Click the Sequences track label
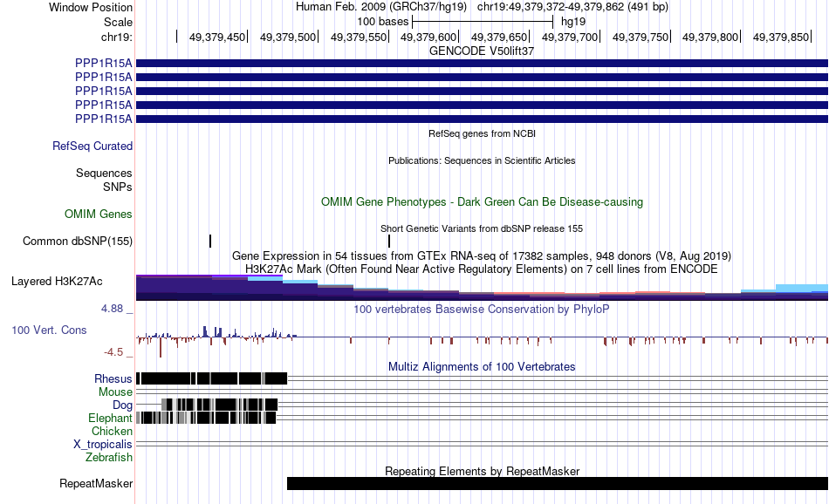 click(104, 173)
